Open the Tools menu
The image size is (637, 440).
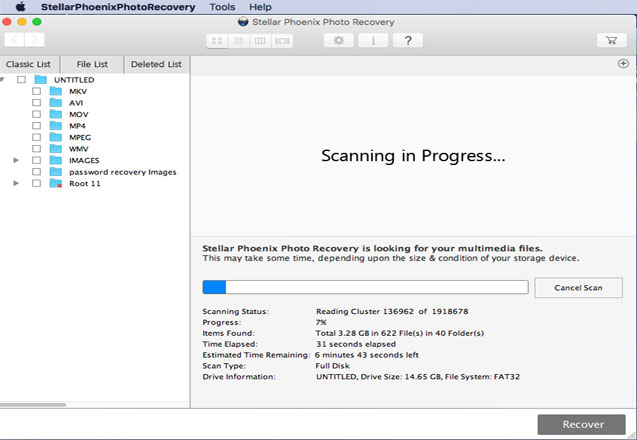click(x=222, y=7)
